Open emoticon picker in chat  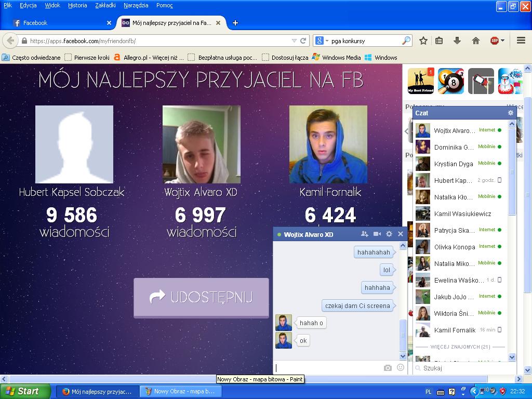point(401,368)
